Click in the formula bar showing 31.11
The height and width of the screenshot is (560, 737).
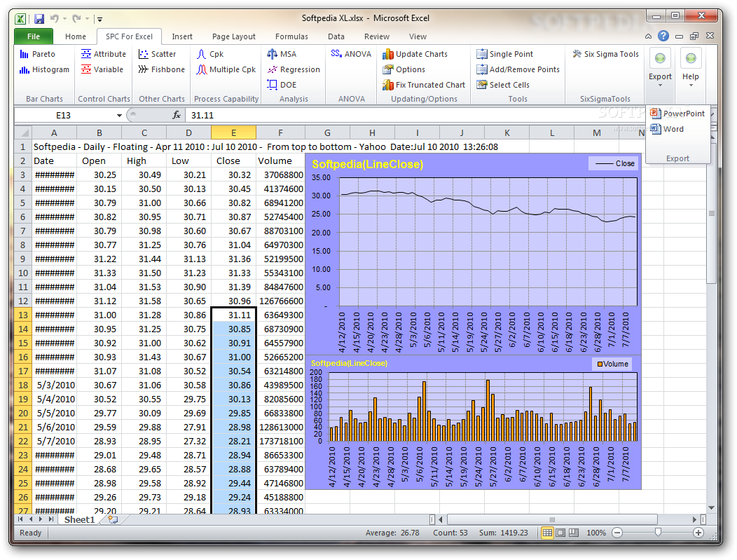(x=446, y=115)
